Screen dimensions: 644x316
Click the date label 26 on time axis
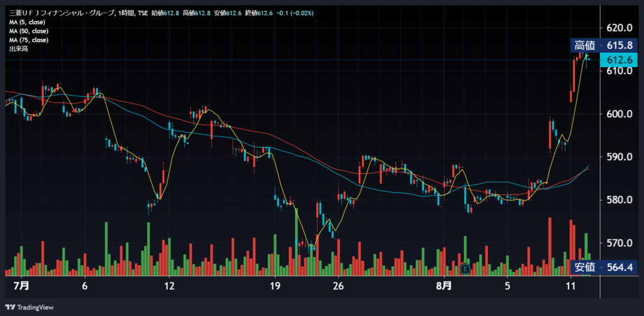[x=338, y=286]
